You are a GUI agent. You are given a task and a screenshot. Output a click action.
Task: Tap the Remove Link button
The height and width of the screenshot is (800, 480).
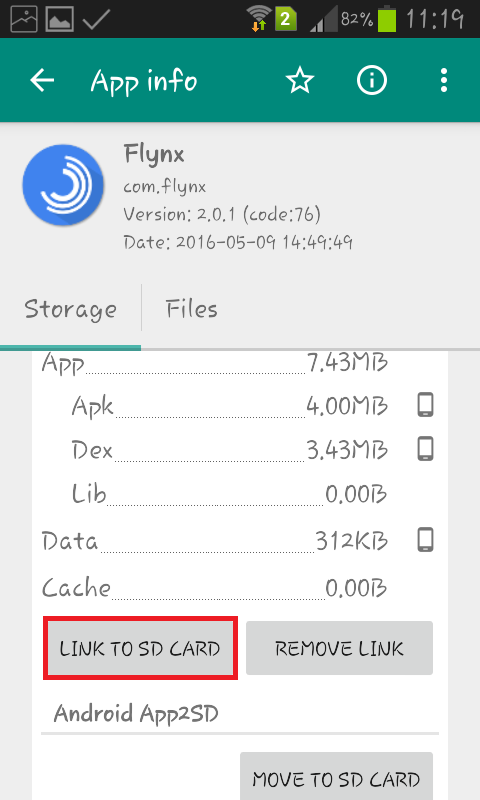339,648
